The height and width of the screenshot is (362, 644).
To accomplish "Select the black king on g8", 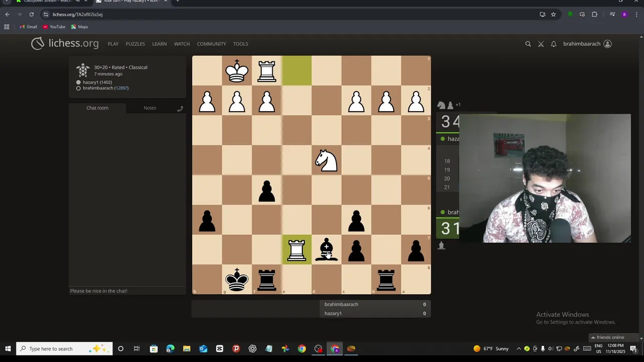I will [237, 280].
